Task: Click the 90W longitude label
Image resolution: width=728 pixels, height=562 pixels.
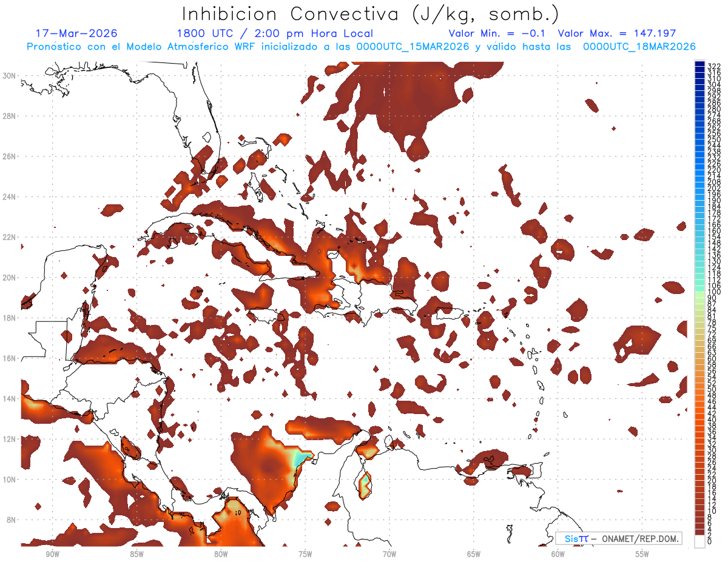Action: click(x=52, y=554)
